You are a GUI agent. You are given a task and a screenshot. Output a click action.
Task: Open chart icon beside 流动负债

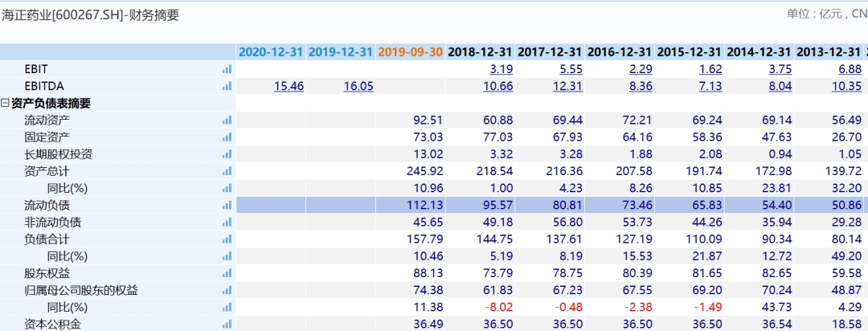coord(227,206)
